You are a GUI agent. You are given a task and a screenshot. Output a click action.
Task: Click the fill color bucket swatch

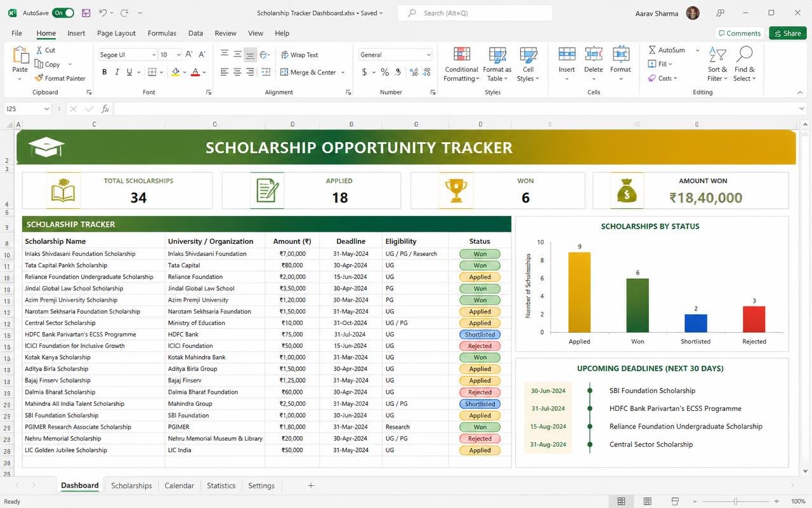[x=176, y=72]
